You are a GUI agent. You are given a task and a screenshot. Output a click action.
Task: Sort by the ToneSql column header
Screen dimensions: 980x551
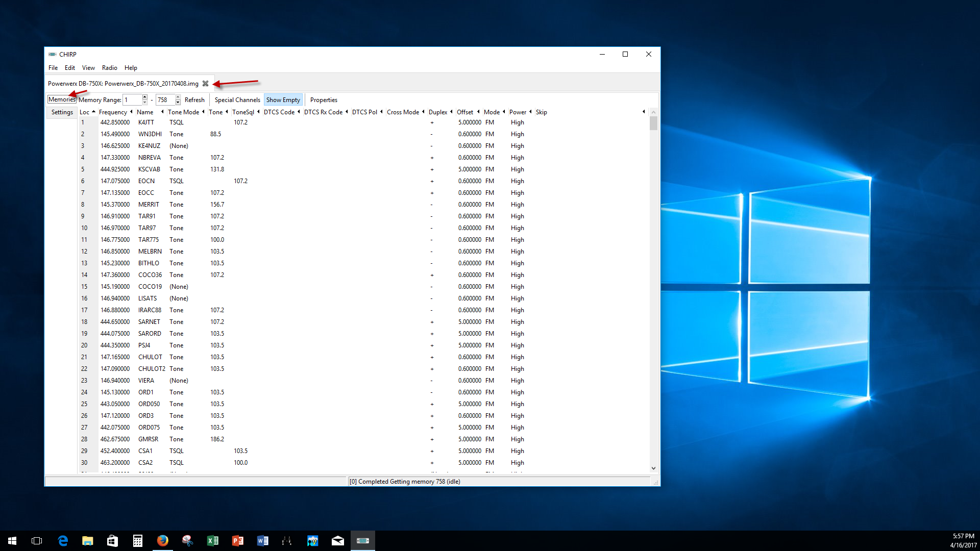[x=246, y=112]
